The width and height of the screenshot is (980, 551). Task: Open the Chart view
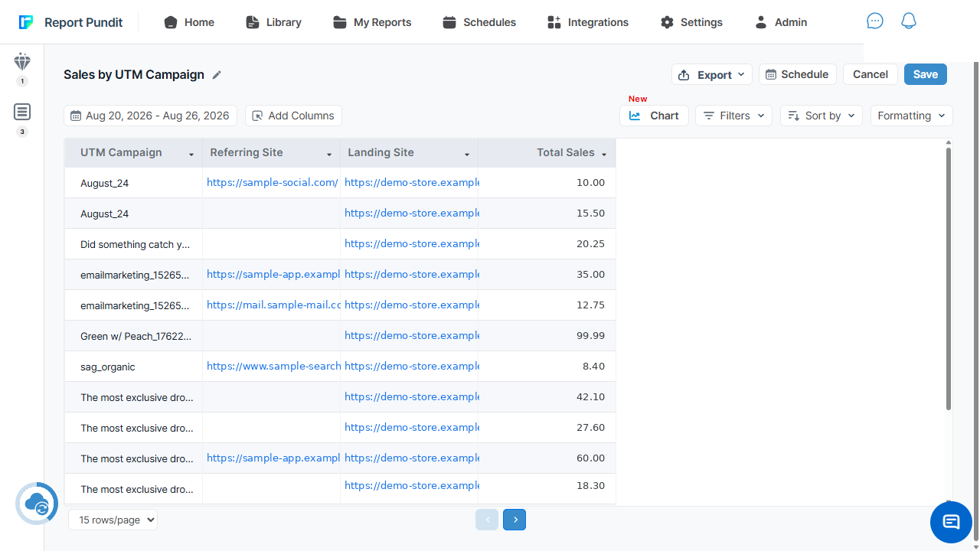655,116
